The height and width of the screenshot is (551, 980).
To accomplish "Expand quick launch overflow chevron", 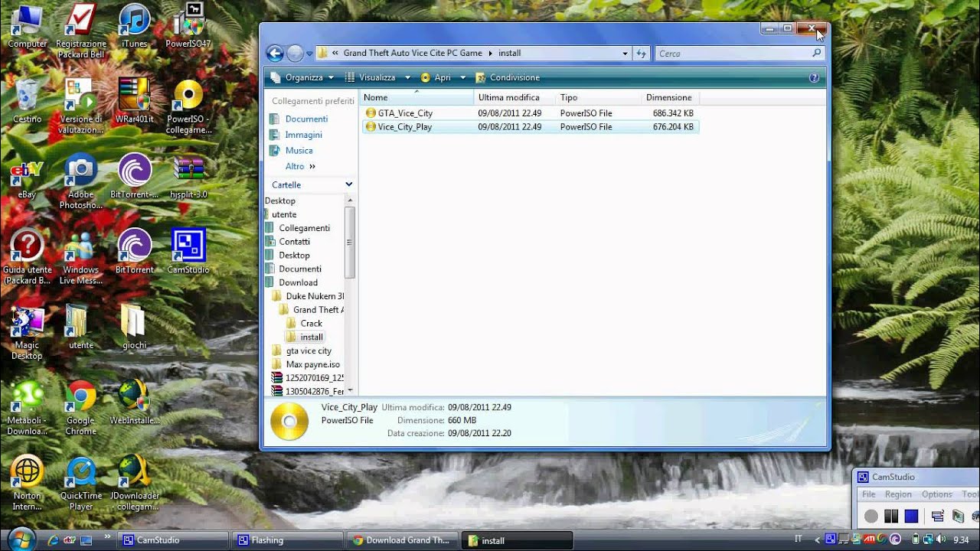I will click(x=106, y=536).
